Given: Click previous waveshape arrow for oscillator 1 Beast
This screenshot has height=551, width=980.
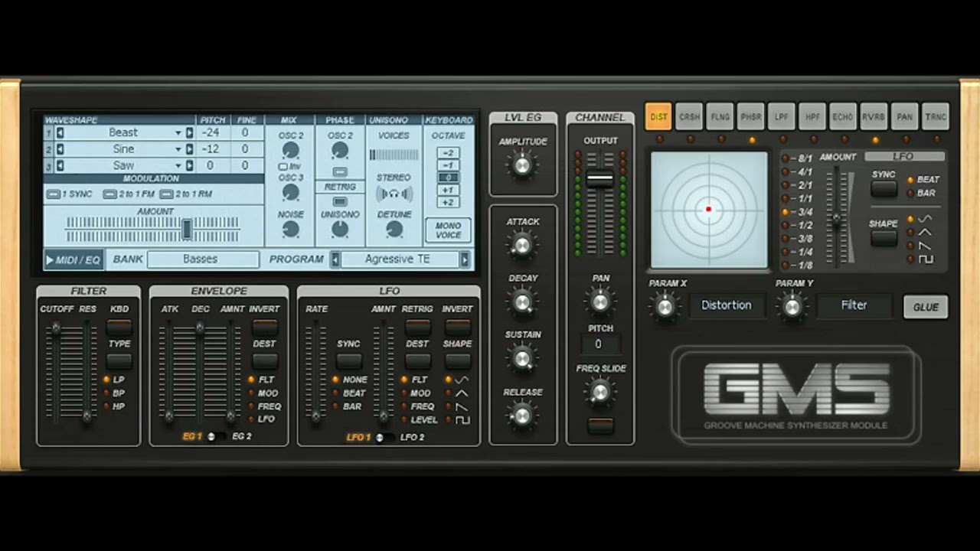Looking at the screenshot, I should pyautogui.click(x=60, y=132).
